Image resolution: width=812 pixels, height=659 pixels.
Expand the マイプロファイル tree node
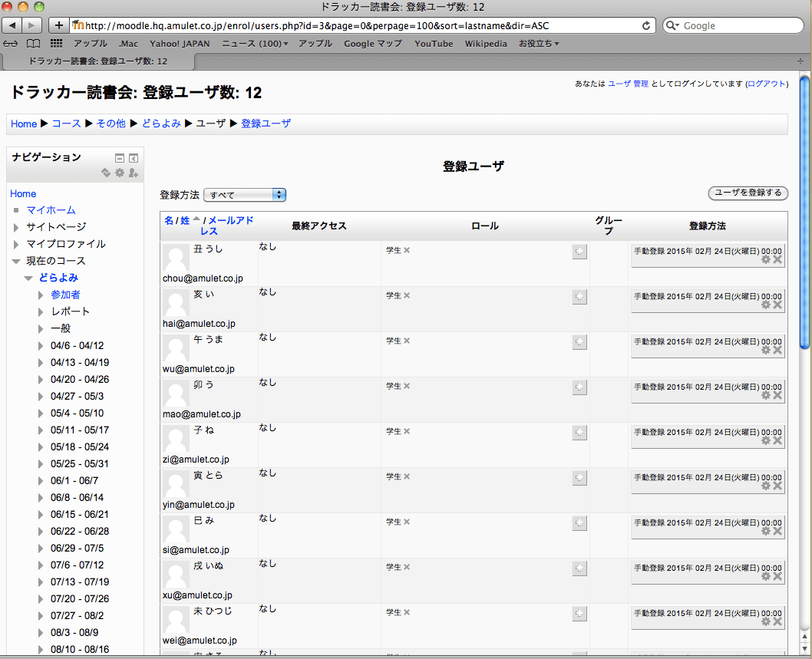16,244
